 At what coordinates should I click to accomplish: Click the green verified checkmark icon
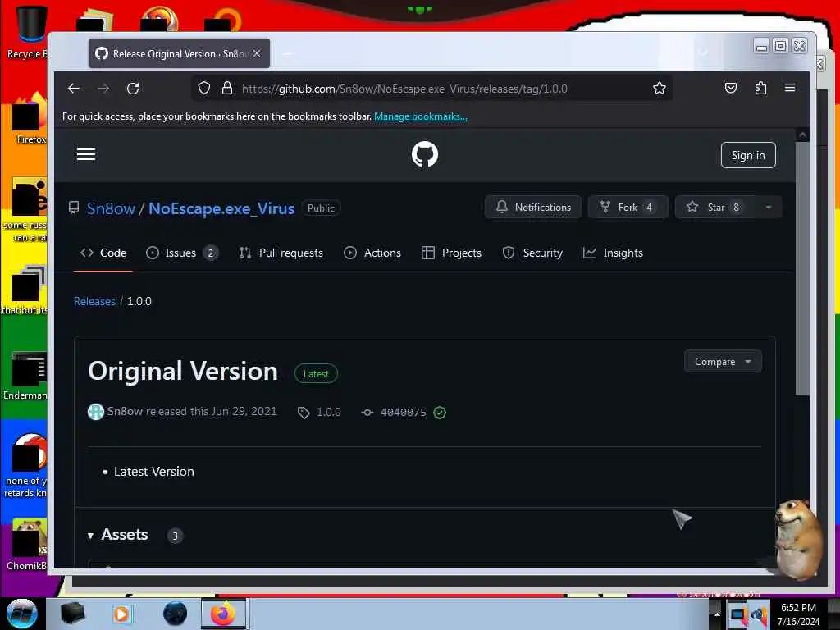coord(440,413)
